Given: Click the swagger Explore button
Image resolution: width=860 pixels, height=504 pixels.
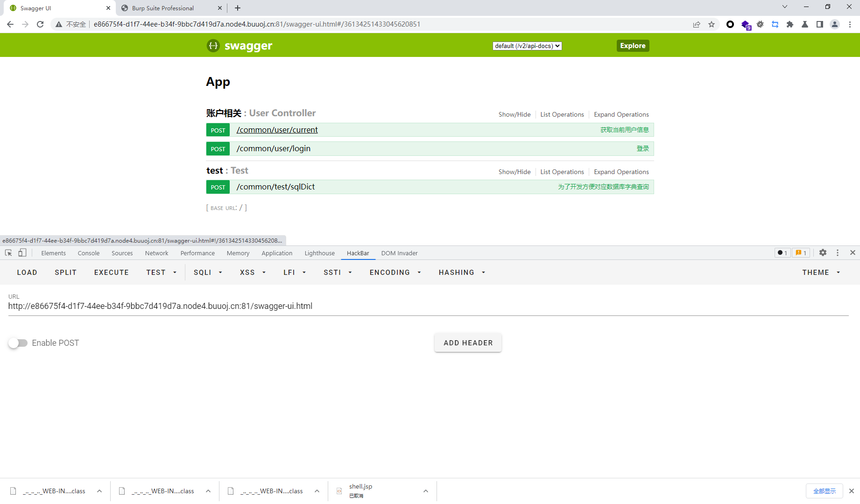Looking at the screenshot, I should pos(633,46).
